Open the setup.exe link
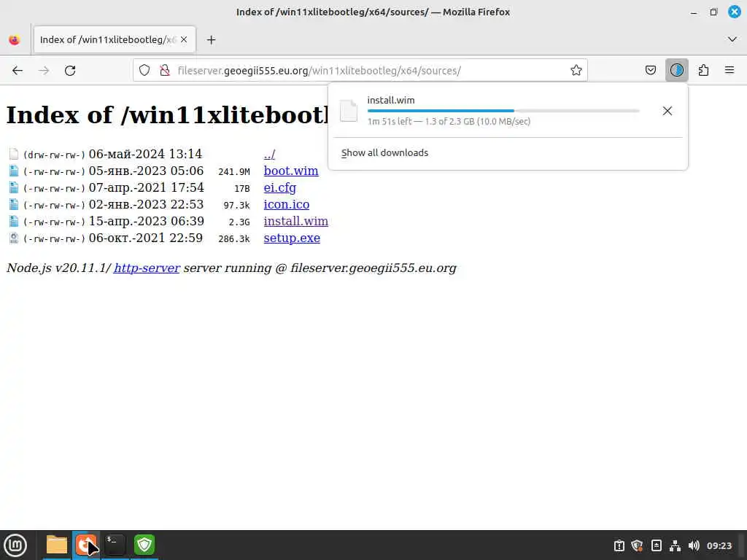This screenshot has height=560, width=747. pyautogui.click(x=292, y=238)
